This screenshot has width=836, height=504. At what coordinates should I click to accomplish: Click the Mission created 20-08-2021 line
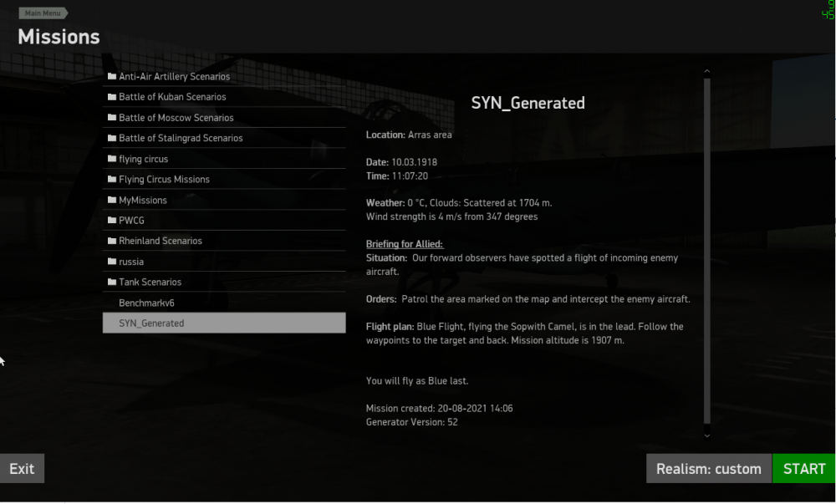(440, 409)
